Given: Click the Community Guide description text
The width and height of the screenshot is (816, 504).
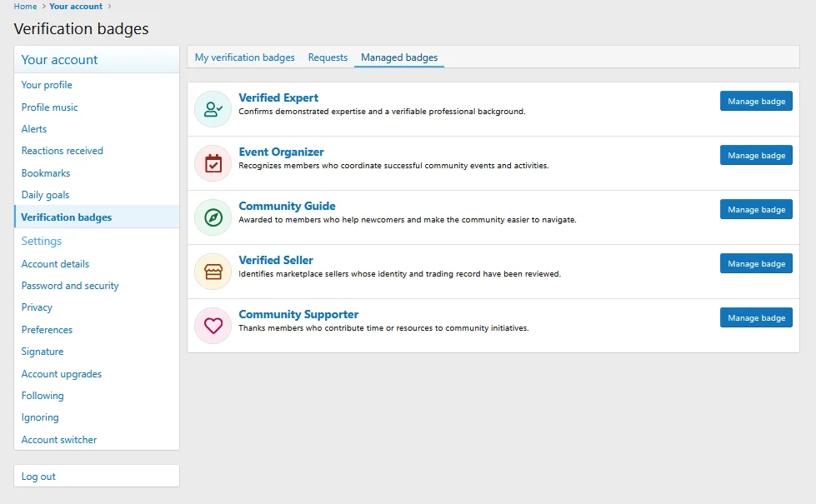Looking at the screenshot, I should [x=408, y=219].
